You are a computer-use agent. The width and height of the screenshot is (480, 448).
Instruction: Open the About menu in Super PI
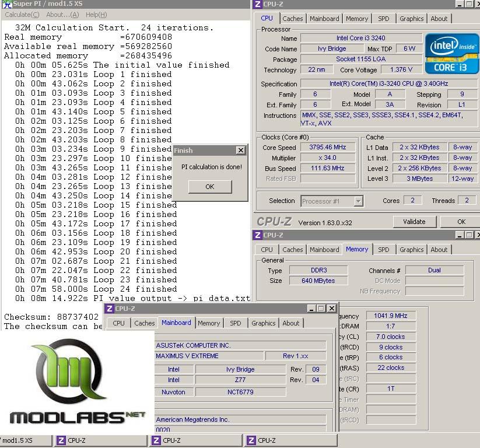(x=62, y=15)
